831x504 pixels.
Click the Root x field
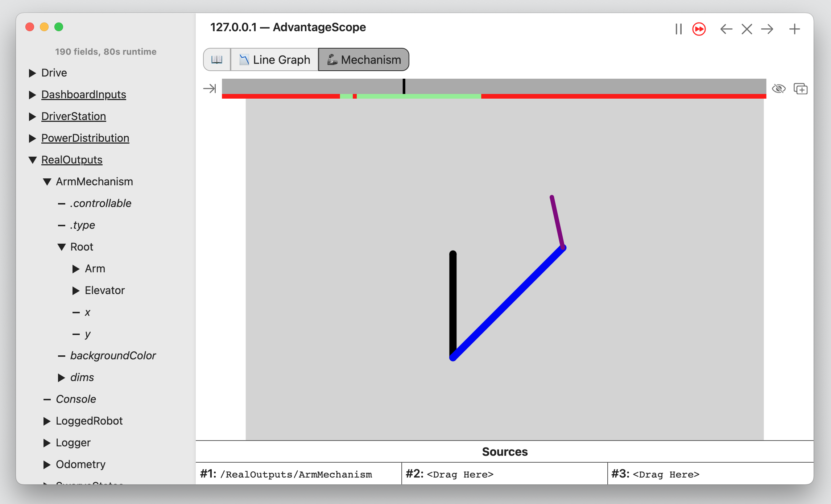[85, 312]
